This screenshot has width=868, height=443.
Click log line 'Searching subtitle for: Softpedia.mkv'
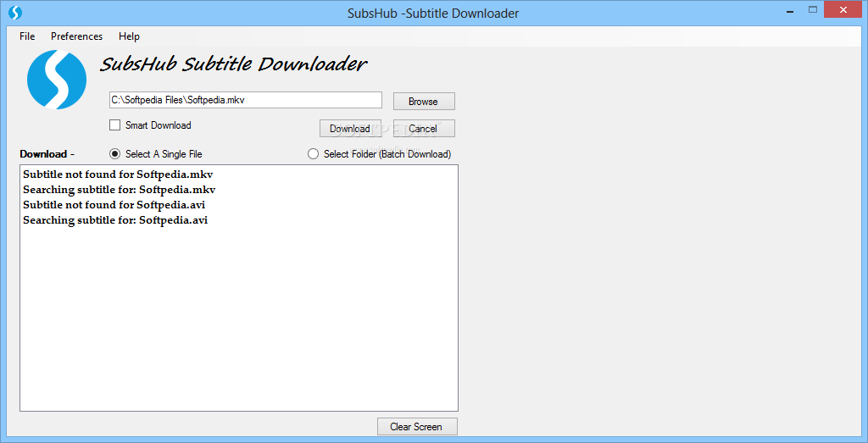coord(119,190)
